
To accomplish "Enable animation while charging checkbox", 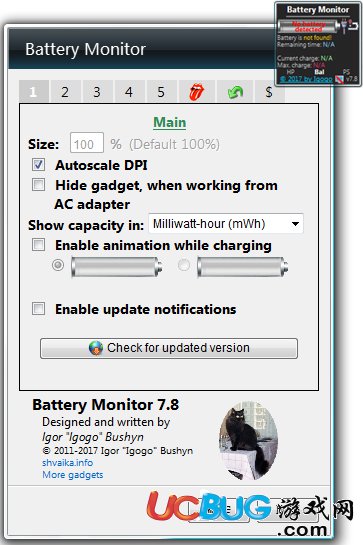I will coord(38,244).
